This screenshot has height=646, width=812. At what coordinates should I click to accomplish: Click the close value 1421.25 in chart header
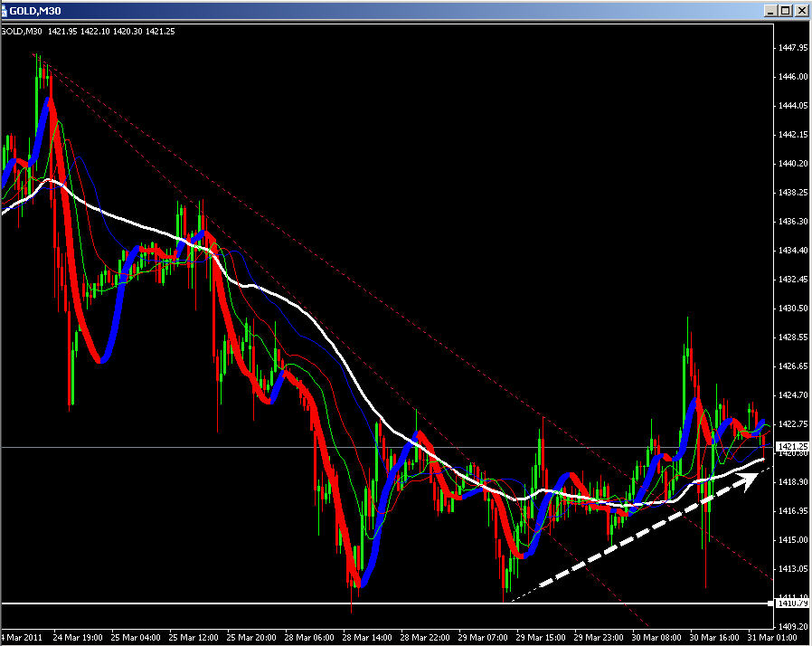pyautogui.click(x=160, y=32)
